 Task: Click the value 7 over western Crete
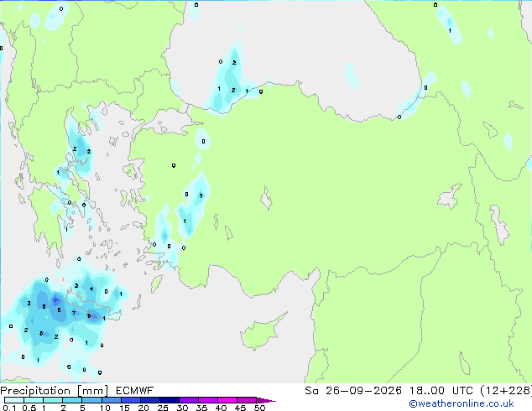[x=74, y=313]
